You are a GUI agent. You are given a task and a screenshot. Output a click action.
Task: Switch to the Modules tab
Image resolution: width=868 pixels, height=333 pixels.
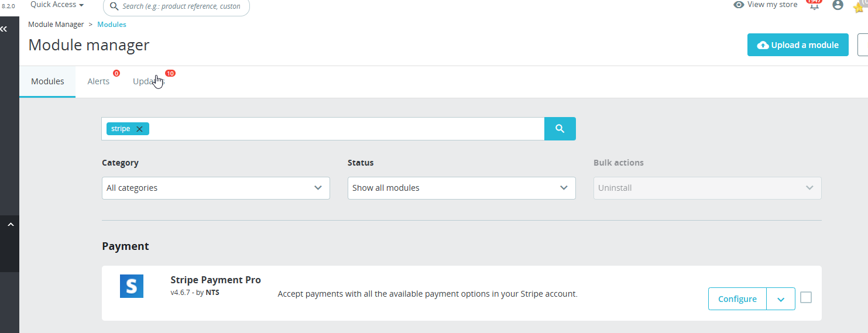(47, 81)
